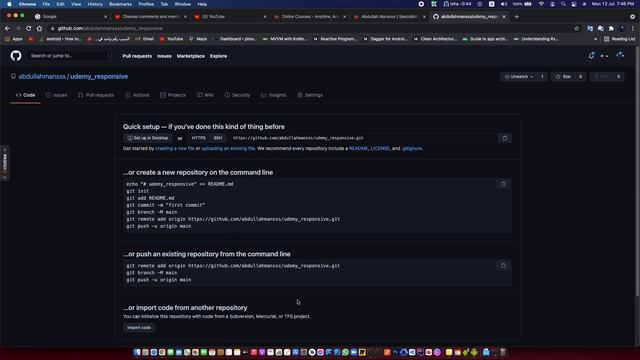This screenshot has width=640, height=360.
Task: Open the Chrome File menu
Action: [x=46, y=4]
